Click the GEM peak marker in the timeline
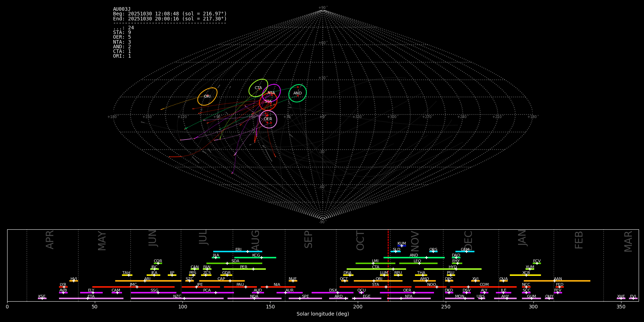 (466, 252)
